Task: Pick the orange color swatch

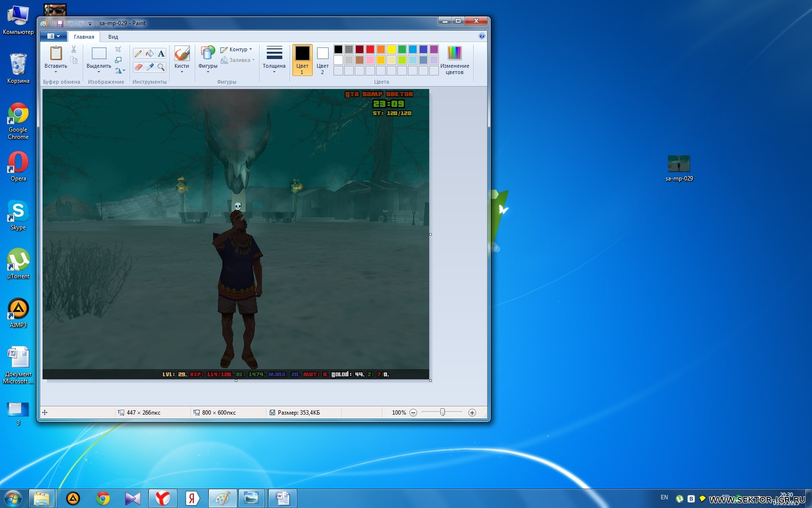Action: 381,49
